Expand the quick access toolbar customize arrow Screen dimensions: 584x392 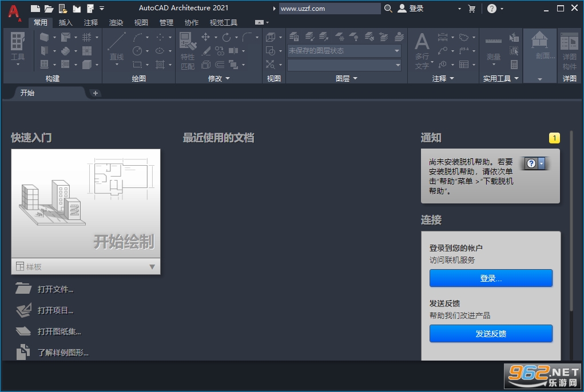pos(102,8)
